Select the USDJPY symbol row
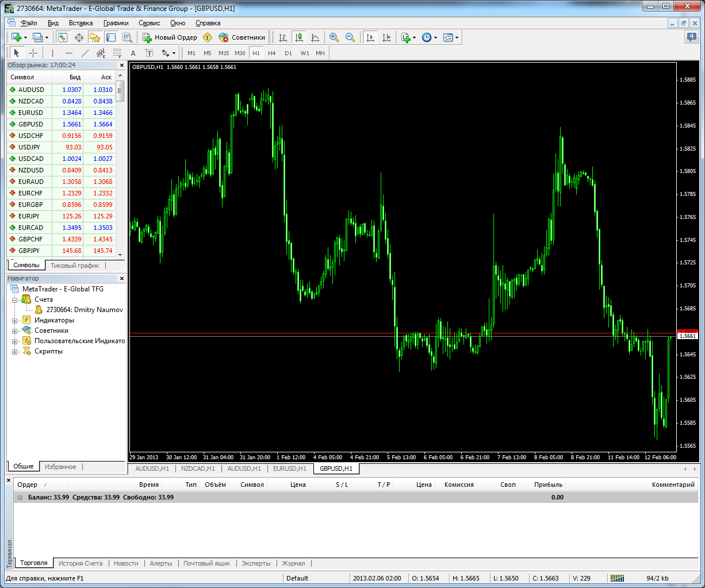This screenshot has width=705, height=588. (x=61, y=147)
